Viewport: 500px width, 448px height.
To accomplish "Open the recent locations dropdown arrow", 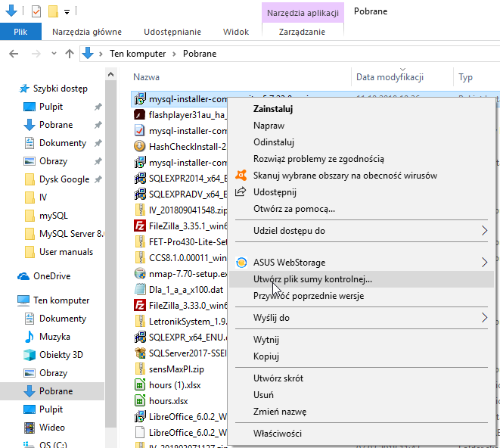I will tap(54, 53).
